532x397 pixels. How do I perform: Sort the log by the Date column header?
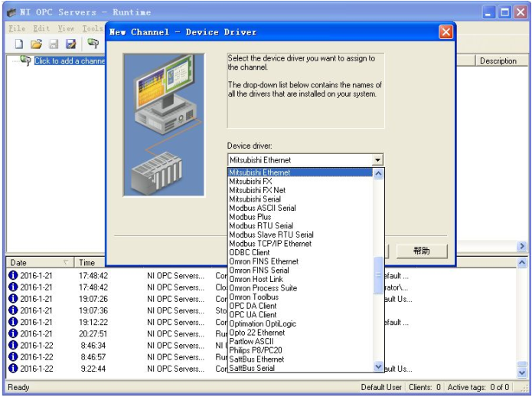pyautogui.click(x=40, y=263)
